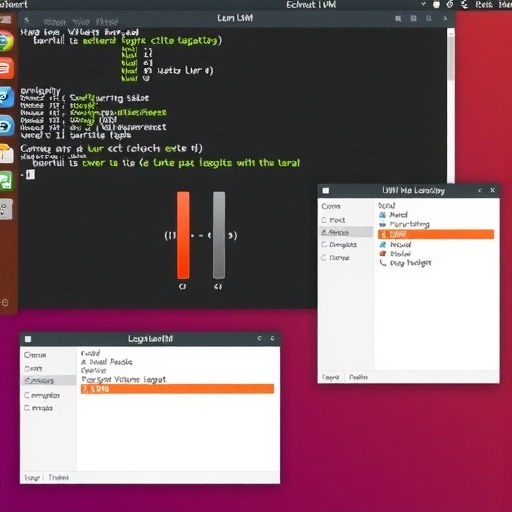Click the small icon at the dock's bottom
Screen dimensions: 512x512
[x=5, y=303]
